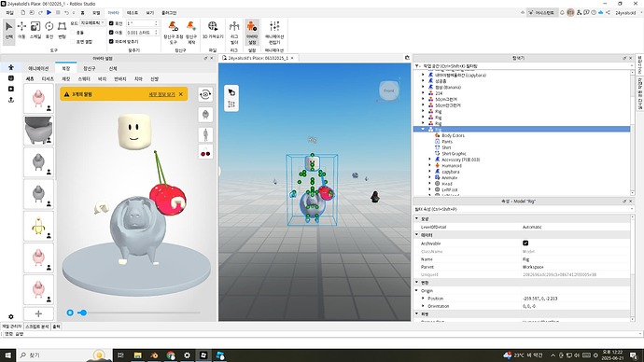Select the Scale tool in the toolbar
Image resolution: width=644 pixels, height=362 pixels.
[x=35, y=31]
